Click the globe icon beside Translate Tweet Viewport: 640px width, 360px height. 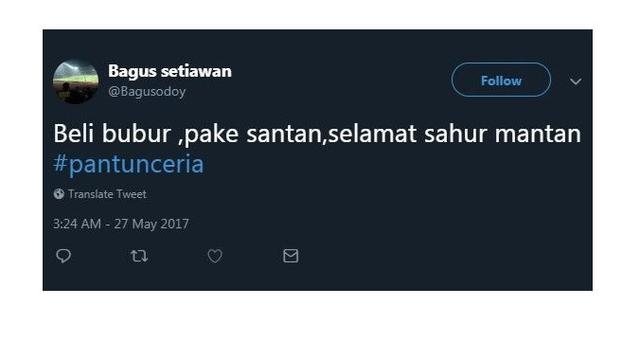click(59, 194)
